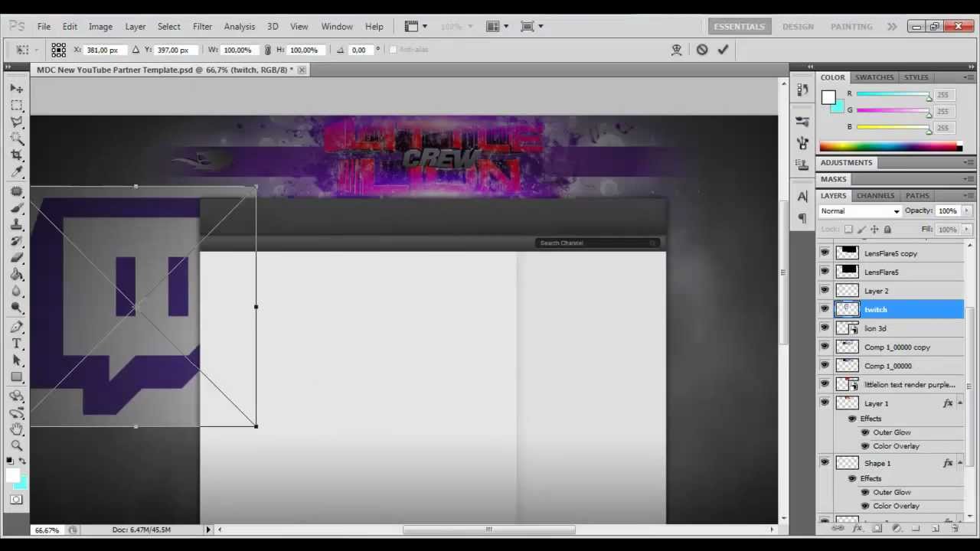Open the Layers panel options menu

[x=969, y=196]
